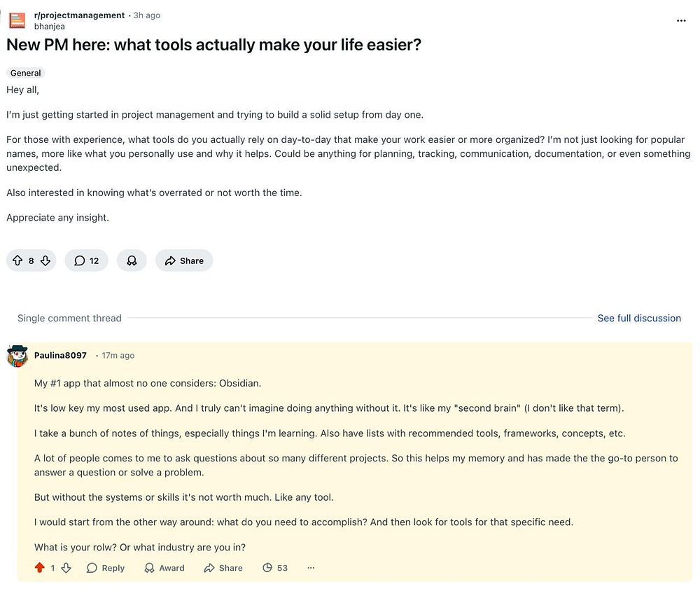Remove upvote on Paulina8097's comment
700x591 pixels.
[40, 568]
